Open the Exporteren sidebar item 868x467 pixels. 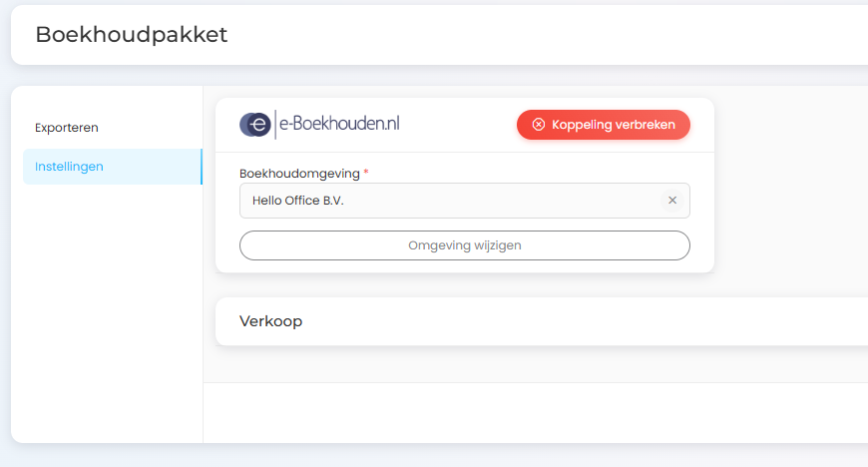[x=67, y=128]
